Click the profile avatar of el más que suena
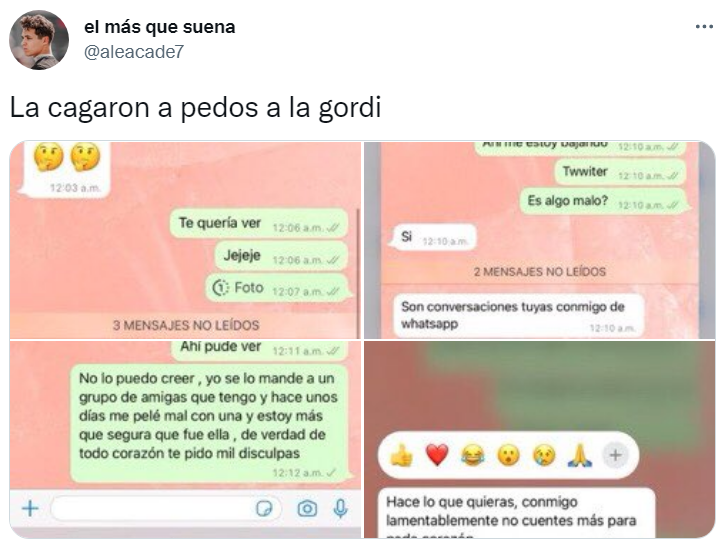 tap(39, 40)
